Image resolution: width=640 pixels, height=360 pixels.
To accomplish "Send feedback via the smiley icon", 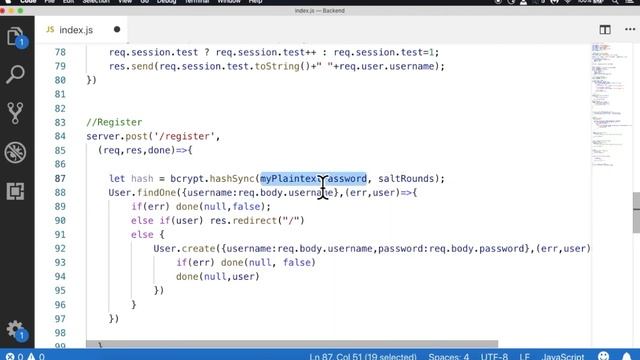I will [x=603, y=356].
